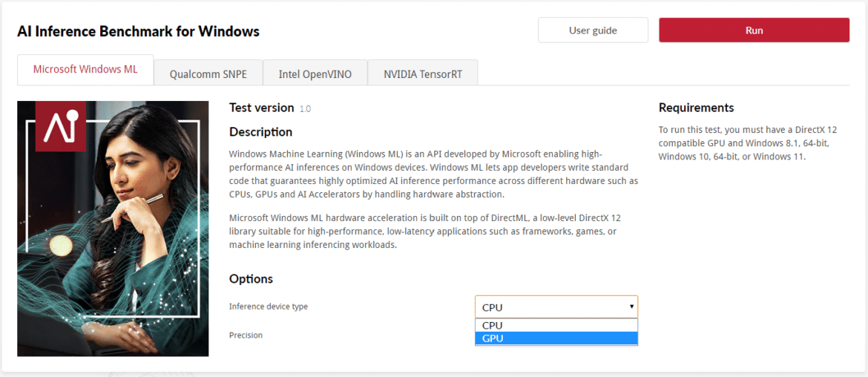Image resolution: width=868 pixels, height=377 pixels.
Task: Click the test version number 1.0
Action: click(305, 109)
